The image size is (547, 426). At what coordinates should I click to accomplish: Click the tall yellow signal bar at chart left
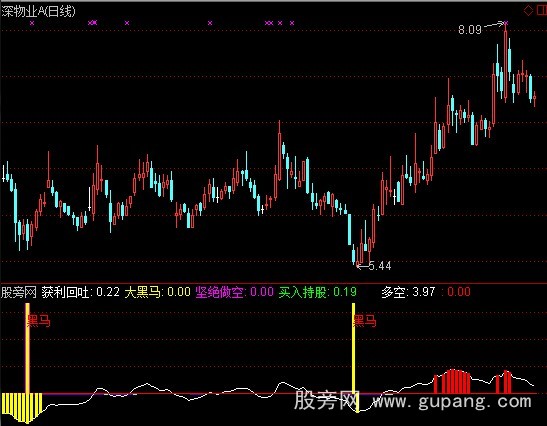click(x=28, y=348)
